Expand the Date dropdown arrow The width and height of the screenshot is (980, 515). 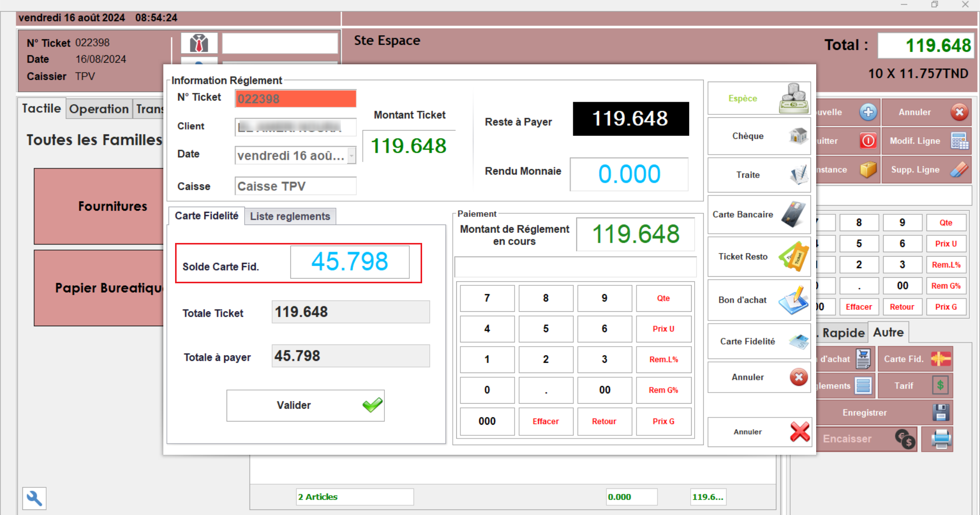click(352, 155)
